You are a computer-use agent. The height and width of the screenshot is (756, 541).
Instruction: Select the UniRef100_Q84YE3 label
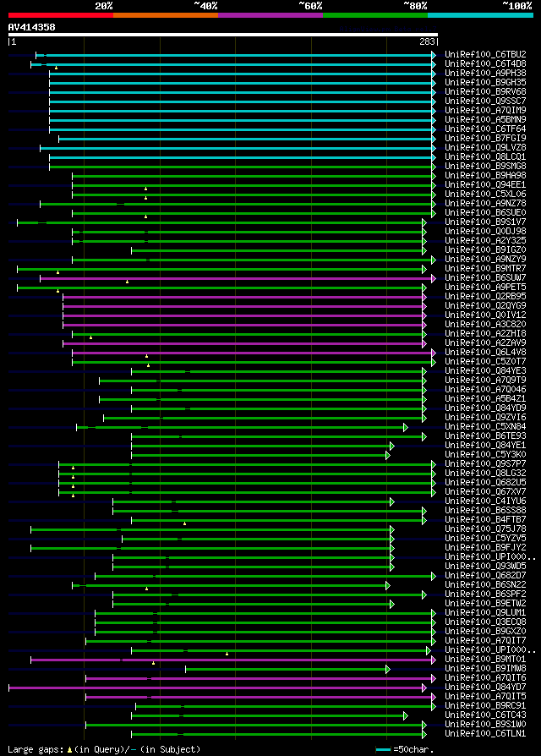click(485, 370)
